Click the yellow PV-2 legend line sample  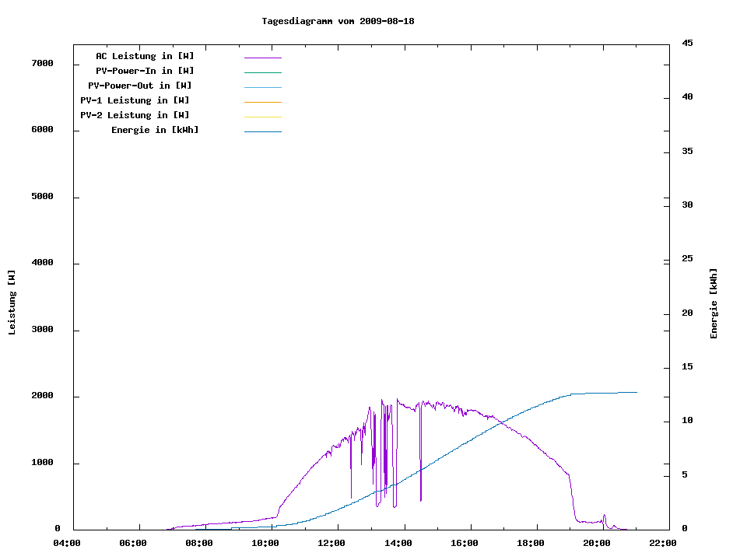point(262,117)
